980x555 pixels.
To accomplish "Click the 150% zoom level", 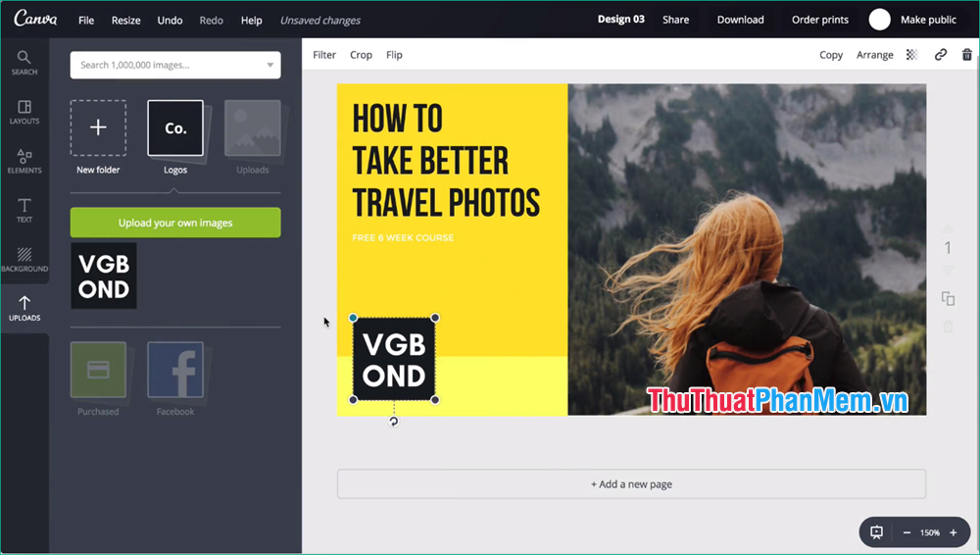I will pyautogui.click(x=930, y=532).
